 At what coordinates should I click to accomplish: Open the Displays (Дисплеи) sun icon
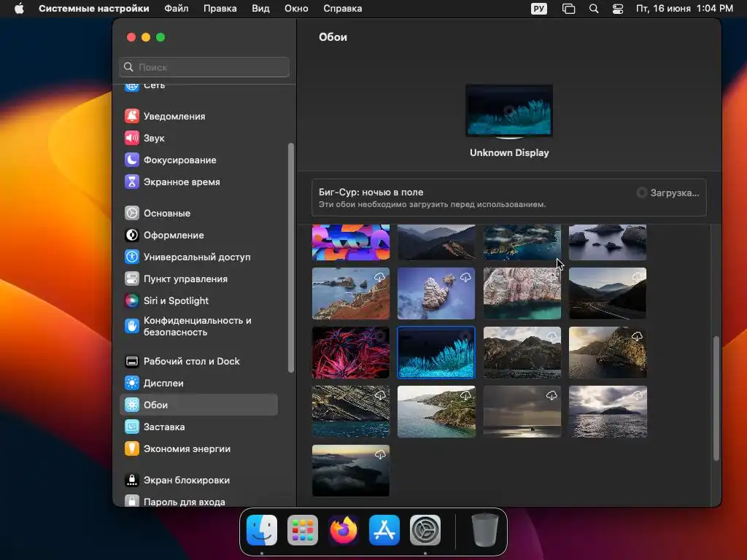[x=132, y=384]
